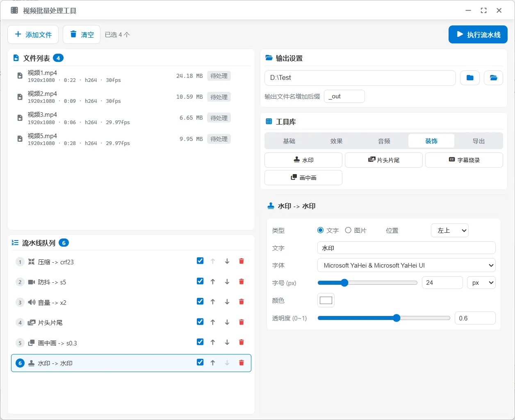The image size is (515, 420).
Task: Adjust the 透明度 slider
Action: point(384,318)
